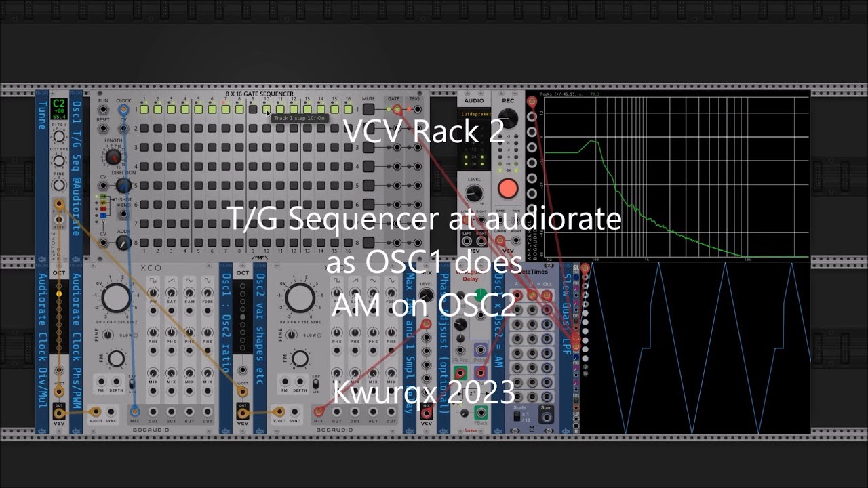Image resolution: width=868 pixels, height=488 pixels.
Task: Select the square wave icon on the left XCO
Action: coord(153,281)
